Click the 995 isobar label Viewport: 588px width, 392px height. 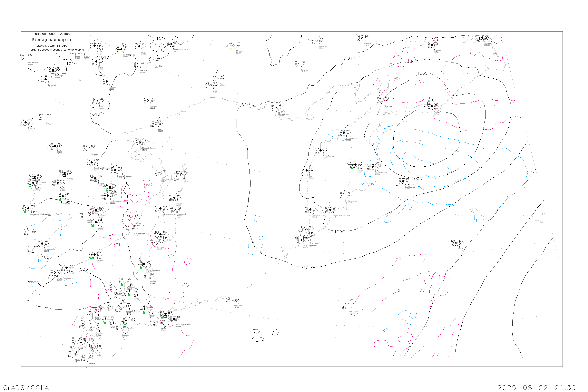[x=432, y=101]
